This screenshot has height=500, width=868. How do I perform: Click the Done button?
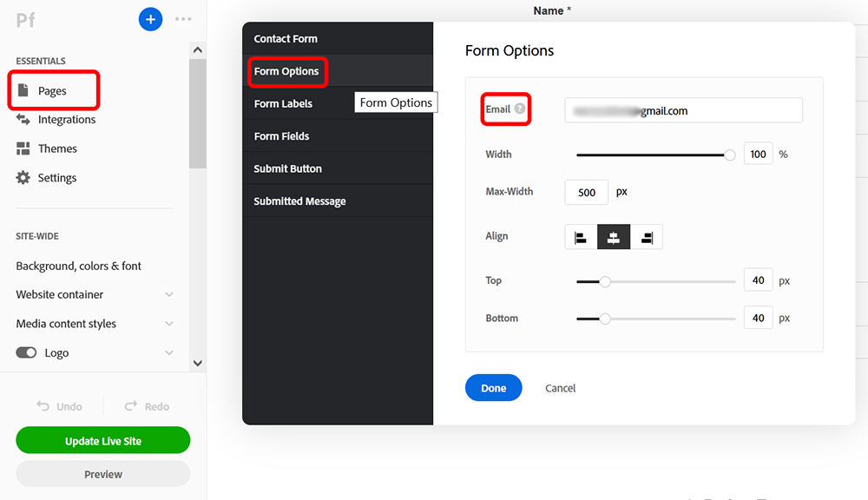[493, 388]
